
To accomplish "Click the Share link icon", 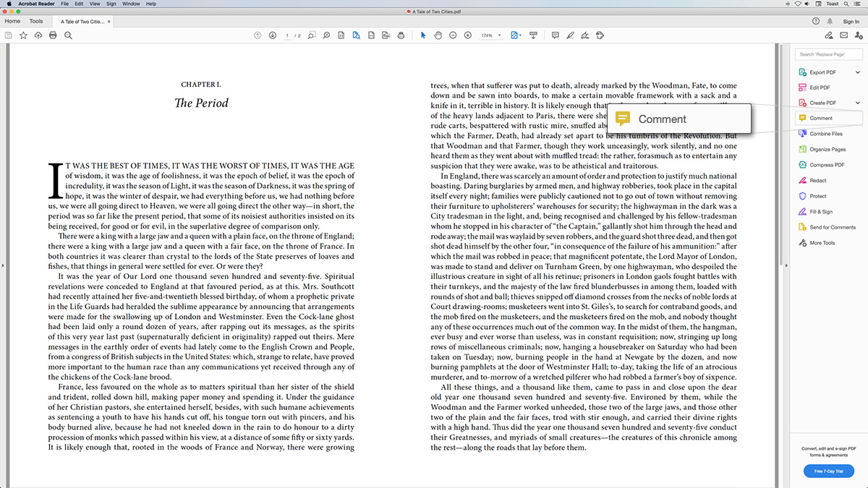I will [829, 35].
